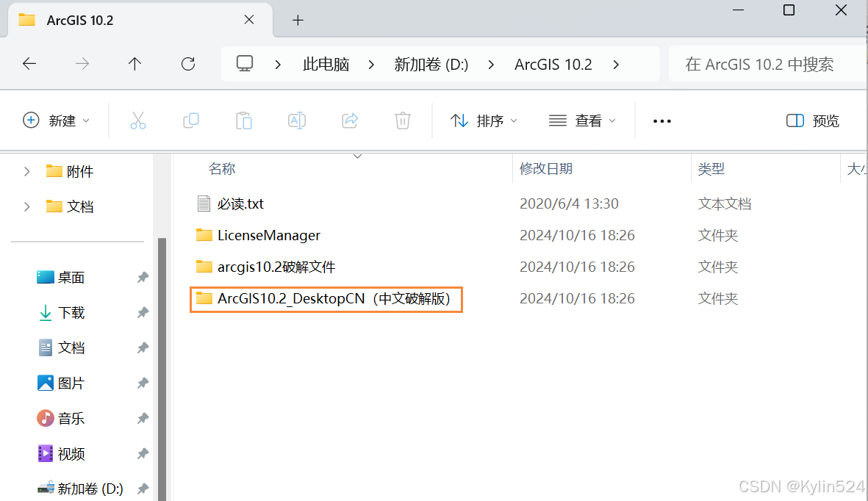Open a new tab with plus
The image size is (868, 501).
tap(298, 21)
